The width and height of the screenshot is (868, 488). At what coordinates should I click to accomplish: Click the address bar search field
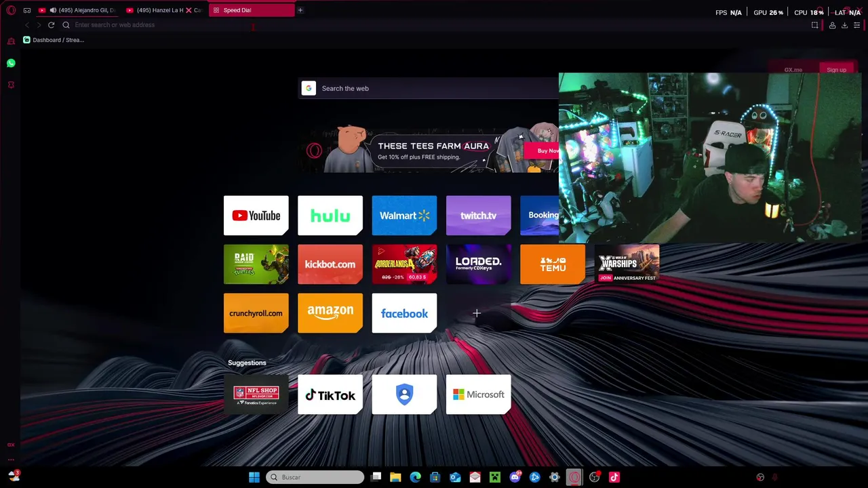pos(434,25)
